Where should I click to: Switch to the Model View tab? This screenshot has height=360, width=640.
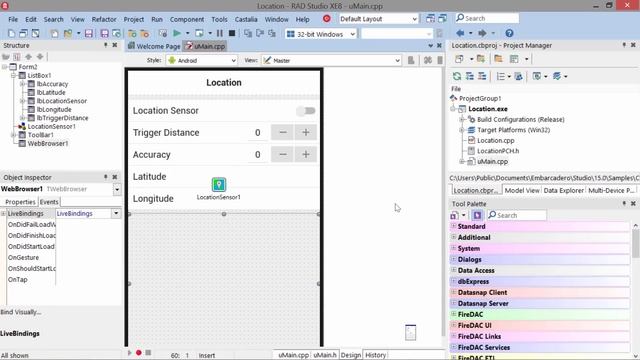tap(522, 190)
